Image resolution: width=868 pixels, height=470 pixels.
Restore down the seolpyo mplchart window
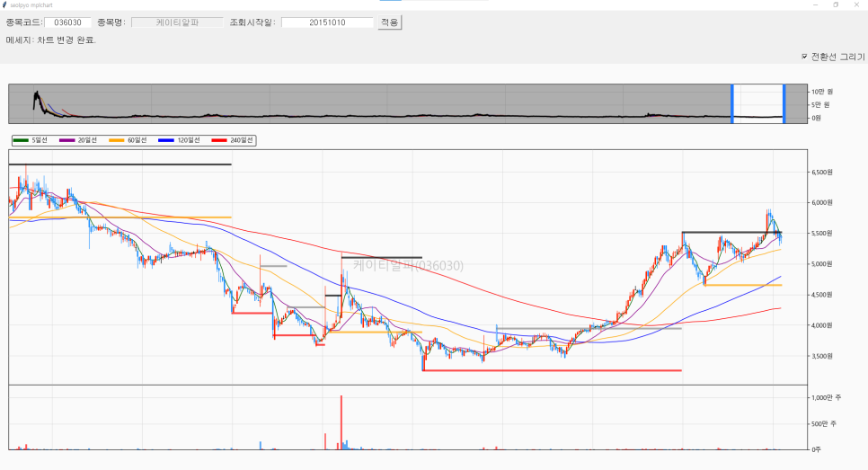point(836,5)
